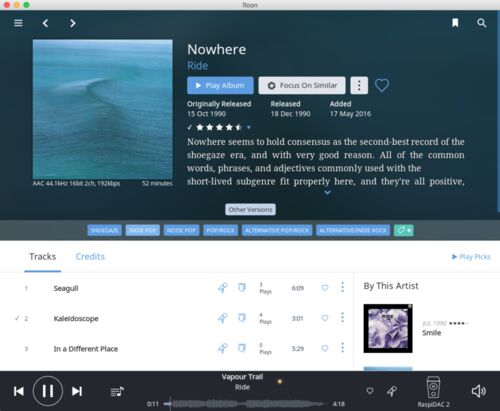Screen dimensions: 500x411
Task: Favorite the Nowhere album heart
Action: point(382,85)
